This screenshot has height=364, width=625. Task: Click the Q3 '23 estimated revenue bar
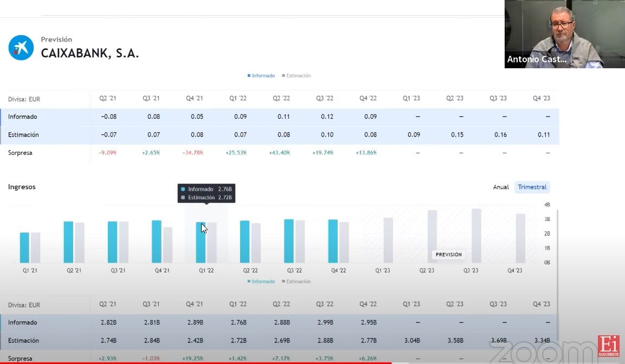click(x=476, y=236)
